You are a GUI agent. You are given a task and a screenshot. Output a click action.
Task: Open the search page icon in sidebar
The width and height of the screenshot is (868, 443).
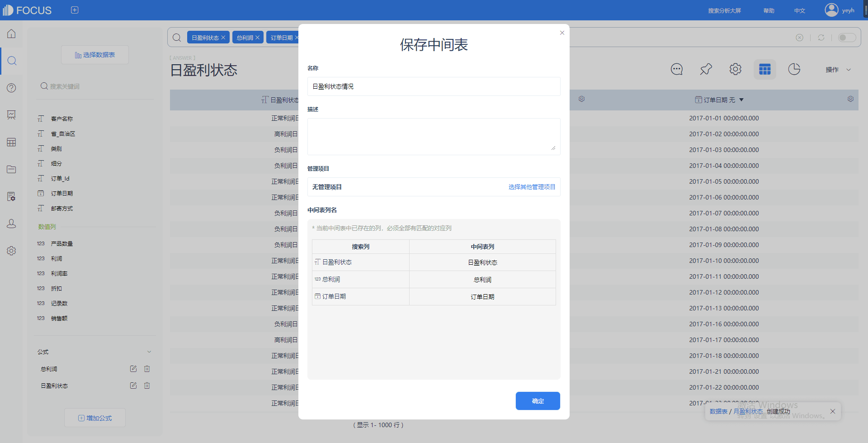(12, 61)
